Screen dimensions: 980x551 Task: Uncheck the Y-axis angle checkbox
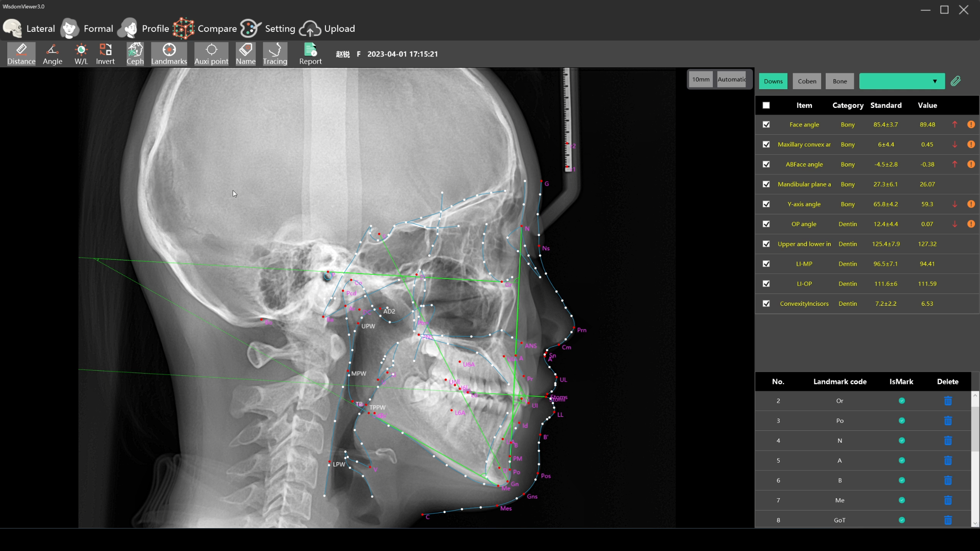click(766, 204)
